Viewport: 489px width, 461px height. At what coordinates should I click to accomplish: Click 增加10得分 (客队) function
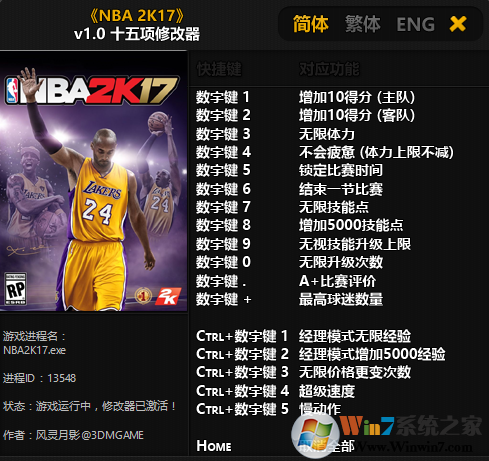pos(357,115)
